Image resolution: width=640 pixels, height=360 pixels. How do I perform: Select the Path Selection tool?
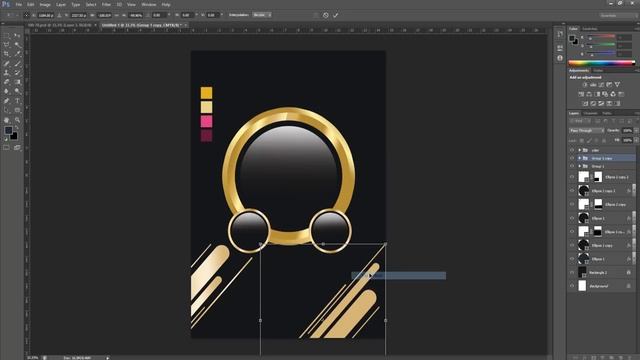click(x=7, y=110)
